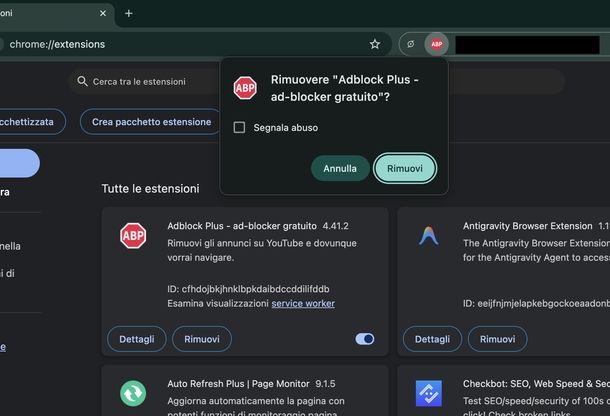The image size is (610, 416).
Task: Confirm removal with Rimuovi in dialog
Action: tap(405, 168)
